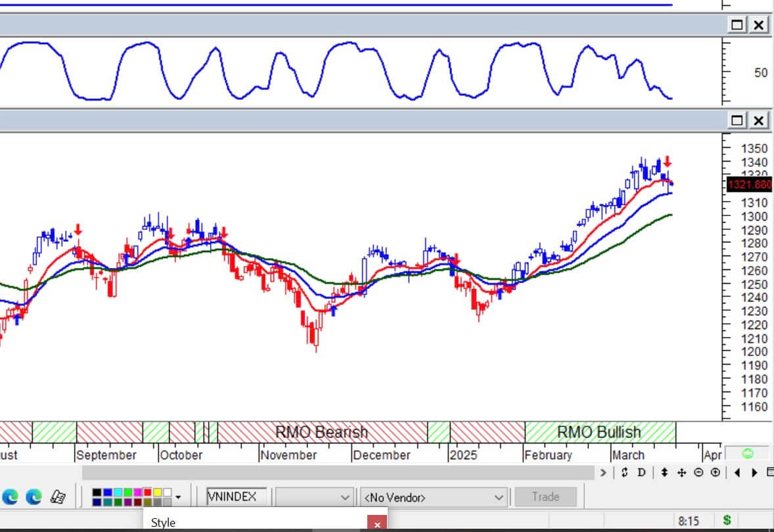774x532 pixels.
Task: Pick the bright blue color swatch
Action: [107, 493]
